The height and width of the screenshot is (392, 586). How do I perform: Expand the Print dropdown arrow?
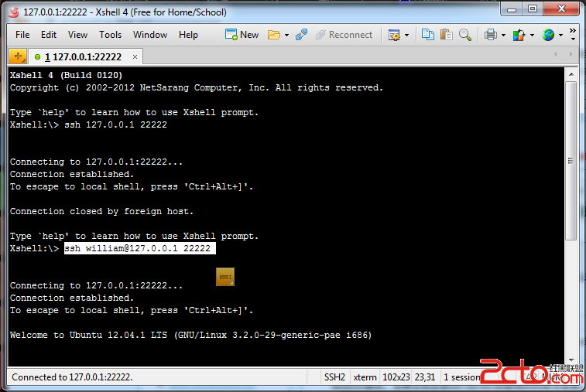tap(503, 35)
